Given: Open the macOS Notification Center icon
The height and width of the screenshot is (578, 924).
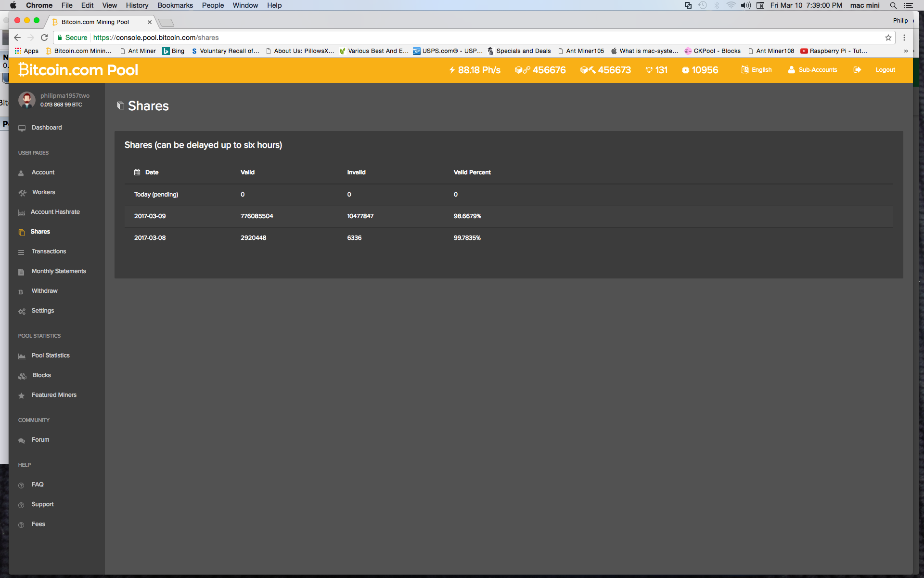Looking at the screenshot, I should click(x=909, y=5).
